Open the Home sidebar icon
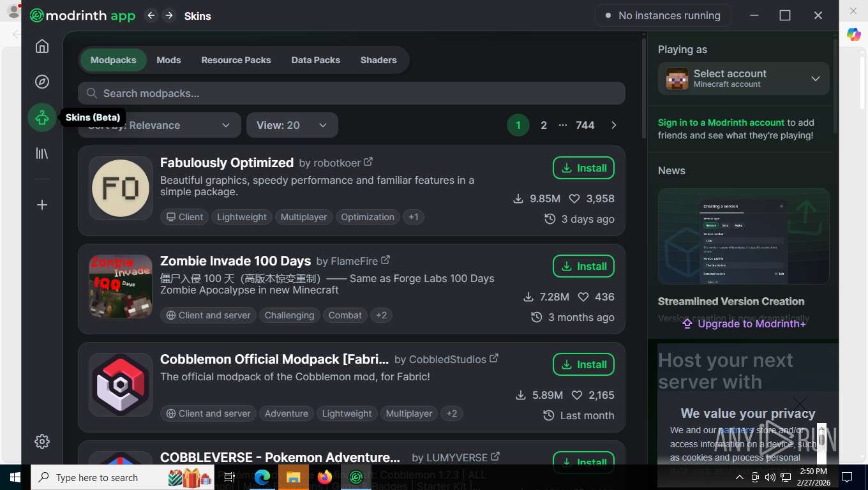The height and width of the screenshot is (490, 868). pos(42,47)
